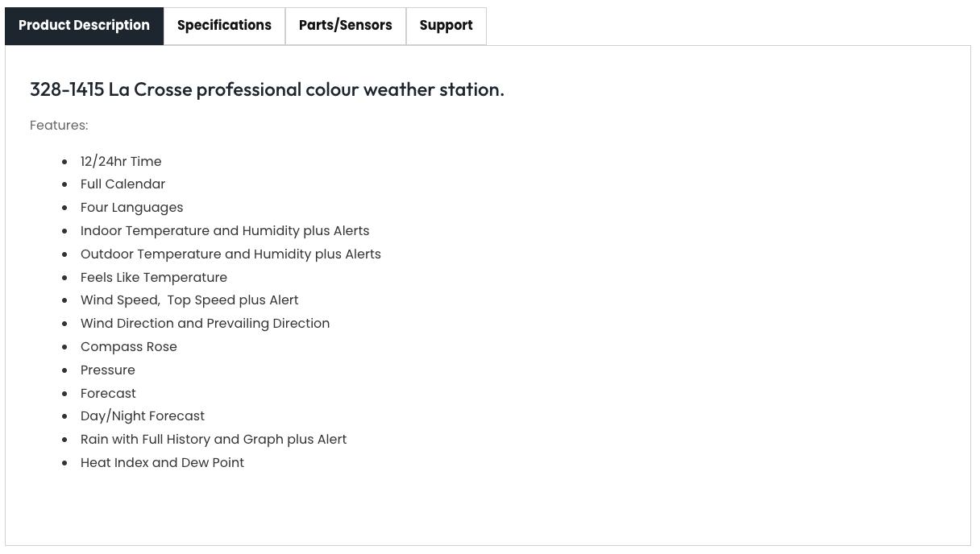Screen dimensions: 980x554
Task: Click the Features label text
Action: [59, 126]
